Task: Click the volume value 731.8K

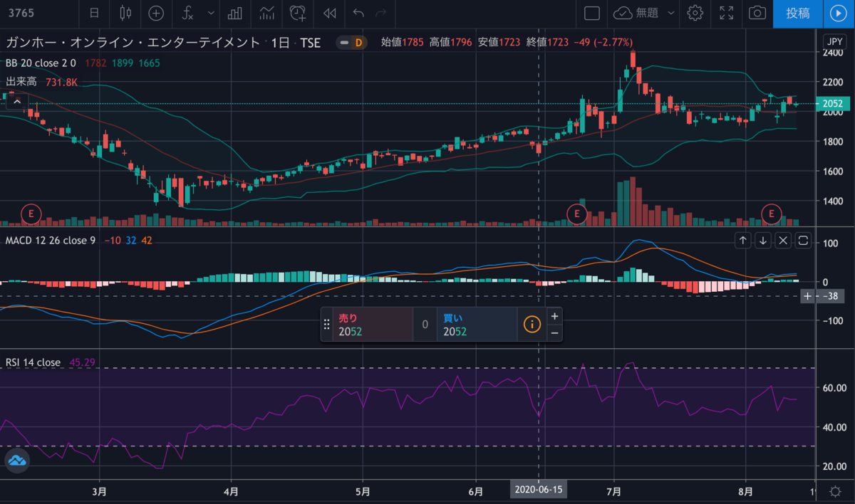Action: tap(61, 82)
